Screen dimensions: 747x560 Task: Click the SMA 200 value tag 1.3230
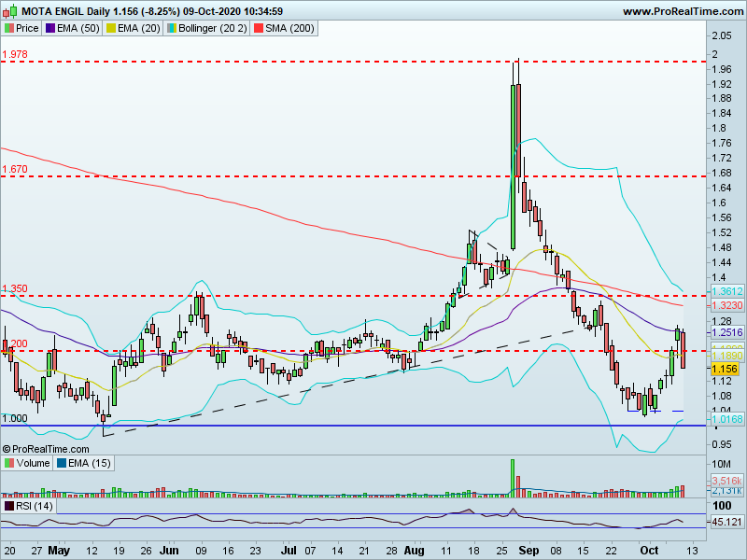coord(727,305)
